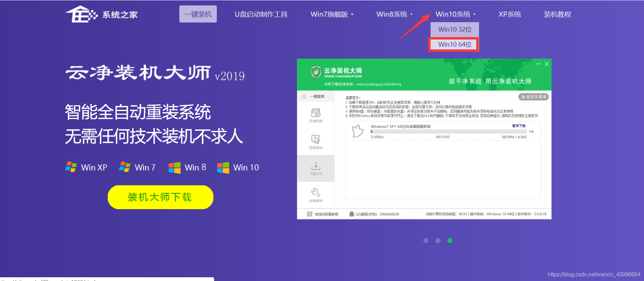This screenshot has height=281, width=644.
Task: Open the 环境检测 step icon
Action: tap(316, 113)
